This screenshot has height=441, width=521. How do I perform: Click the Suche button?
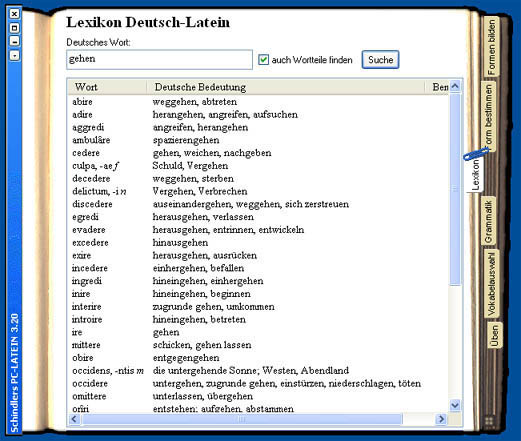tap(380, 60)
